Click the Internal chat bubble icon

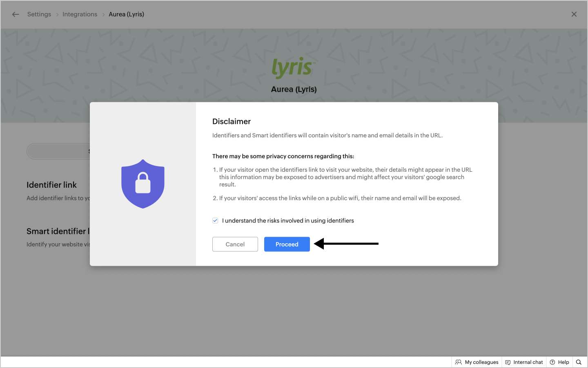pyautogui.click(x=508, y=362)
